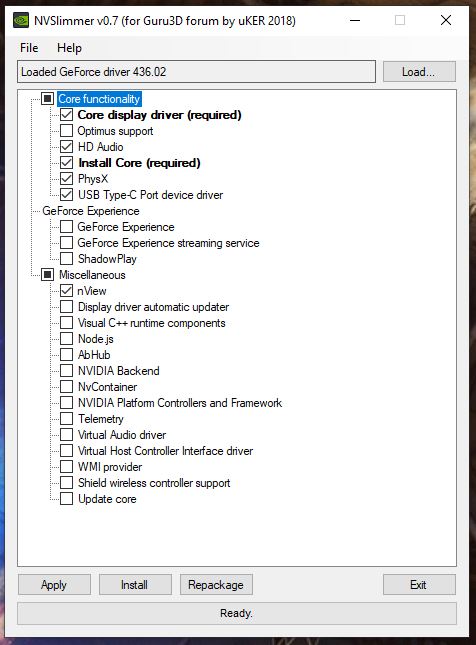The image size is (476, 645).
Task: Enable the ShadowPlay checkbox
Action: click(66, 259)
